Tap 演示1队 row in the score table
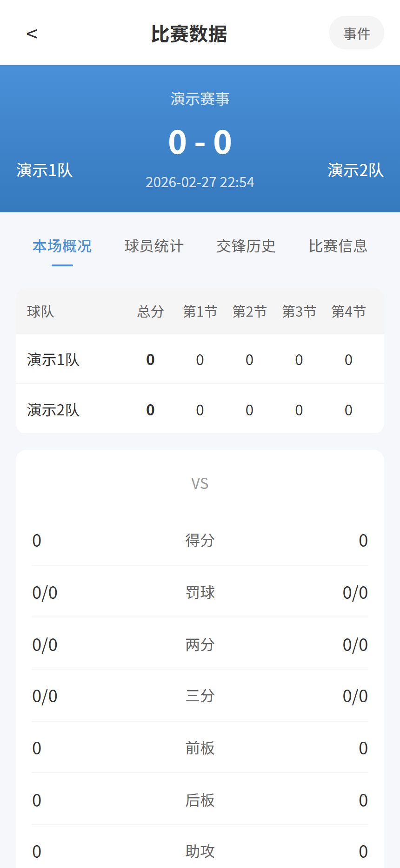Screen dimensions: 400x868 pos(53,359)
